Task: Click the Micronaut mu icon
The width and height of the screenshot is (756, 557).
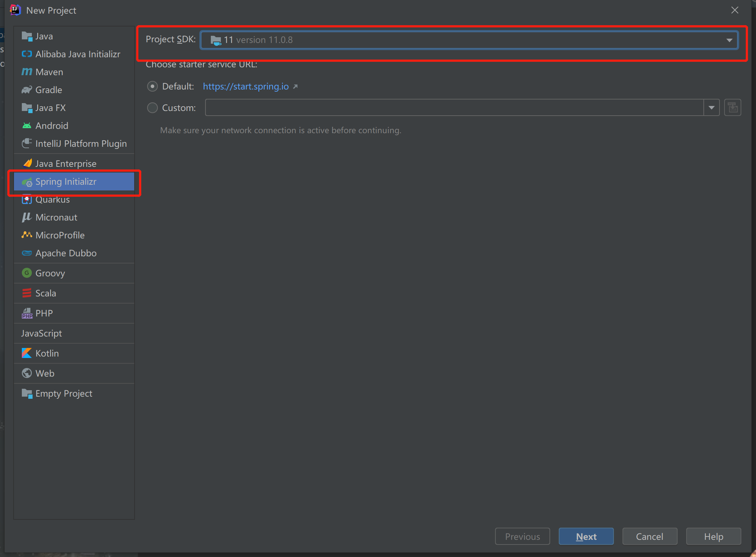Action: tap(26, 217)
